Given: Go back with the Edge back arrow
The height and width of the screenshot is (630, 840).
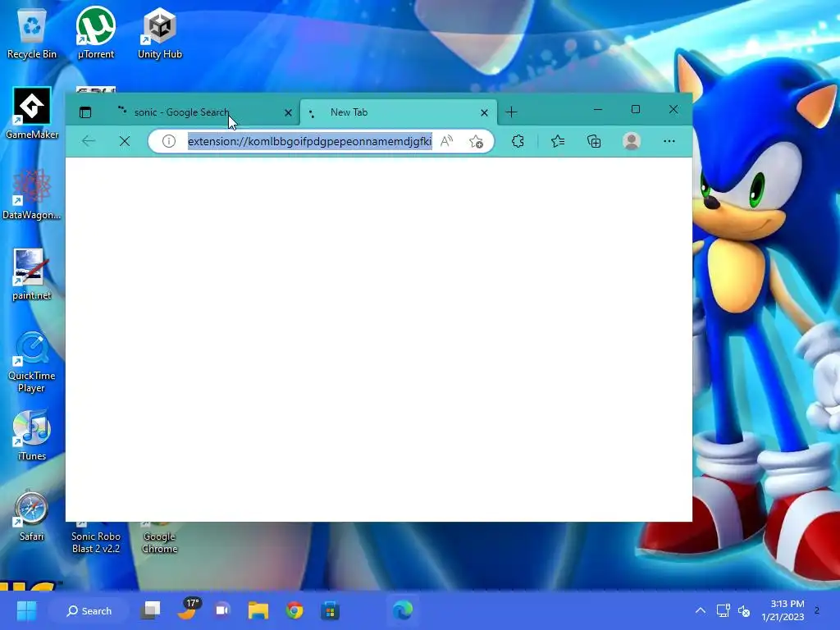Looking at the screenshot, I should point(89,141).
